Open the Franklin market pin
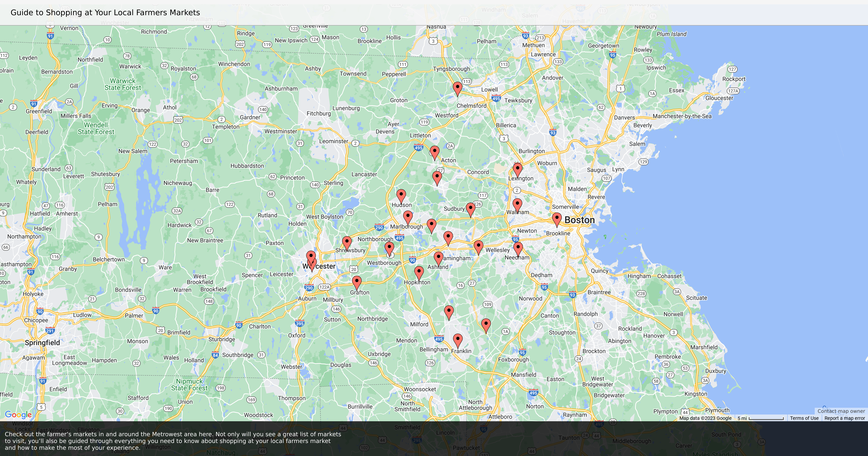Image resolution: width=868 pixels, height=456 pixels. coord(458,341)
